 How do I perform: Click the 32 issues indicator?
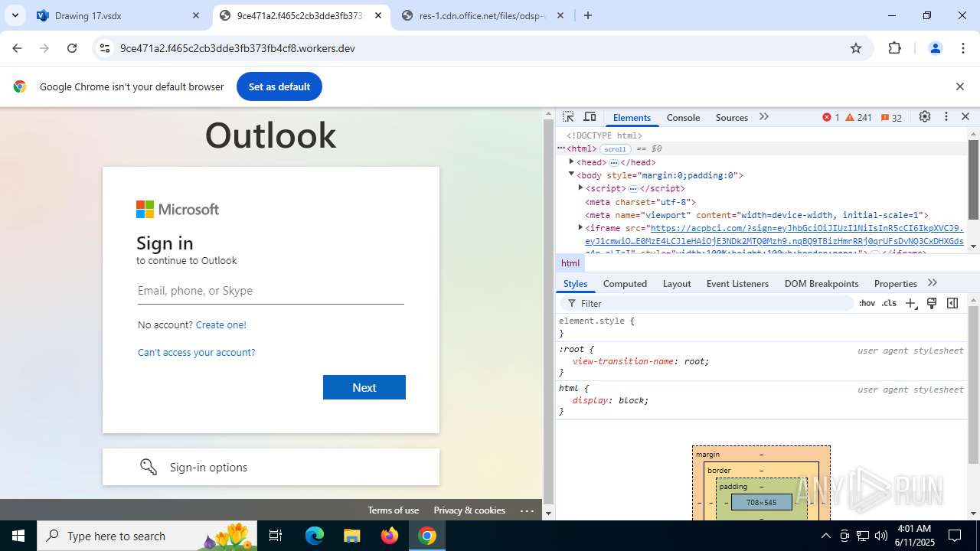point(892,117)
